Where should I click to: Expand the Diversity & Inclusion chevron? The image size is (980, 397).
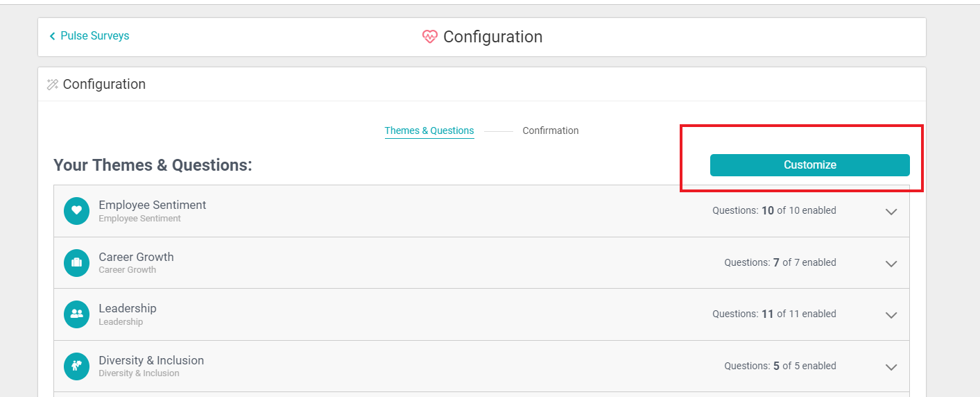coord(891,367)
